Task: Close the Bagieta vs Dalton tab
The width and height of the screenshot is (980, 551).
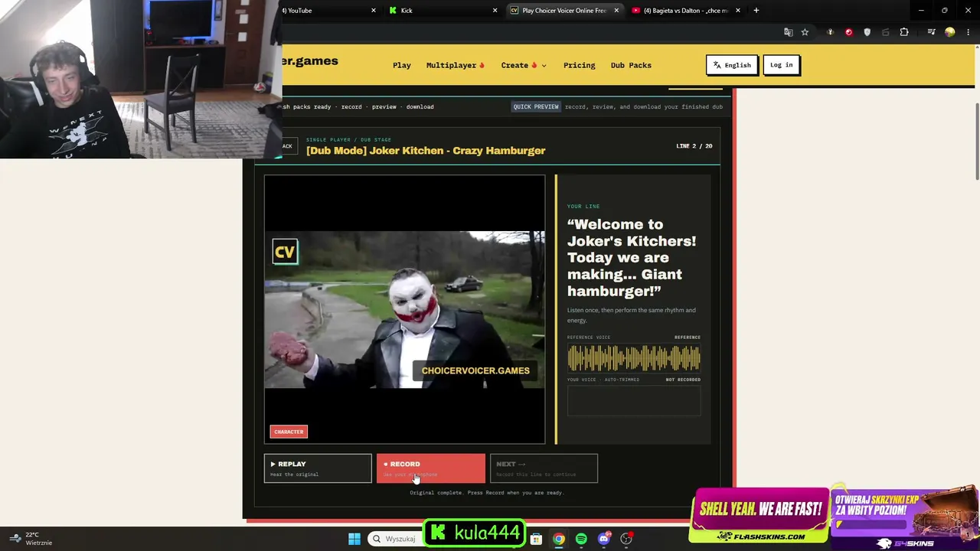Action: point(737,11)
